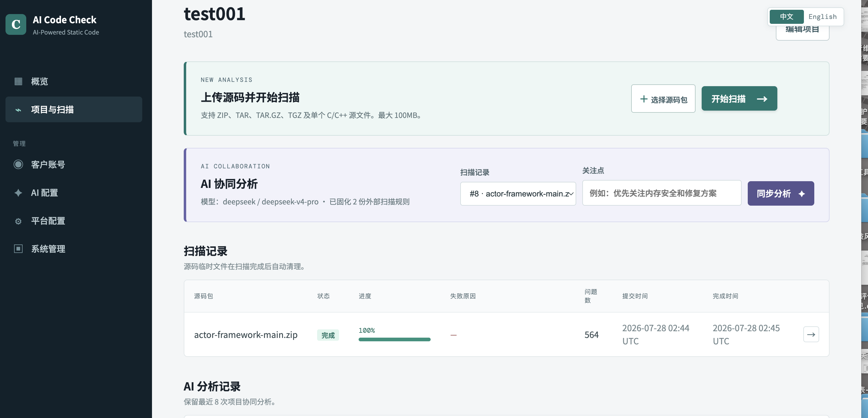
Task: Click the 完成时间 column header
Action: pos(725,296)
